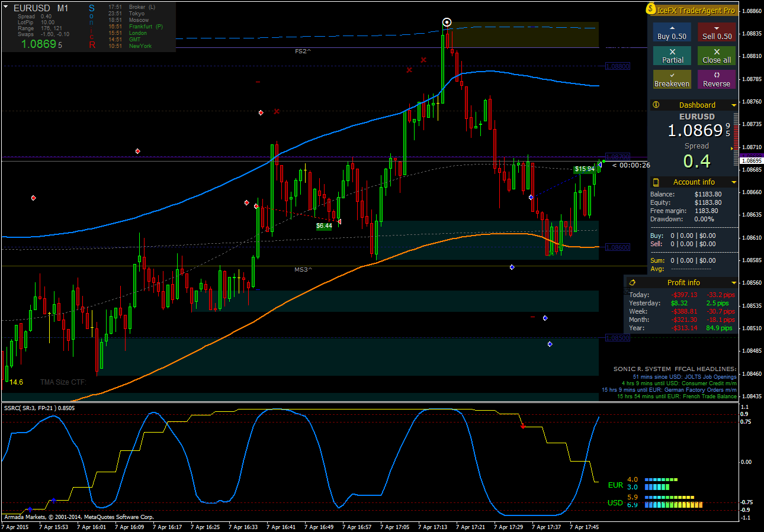Click the Consumer Credit m/m headline
Viewport: 764px width, 532px height.
(679, 383)
